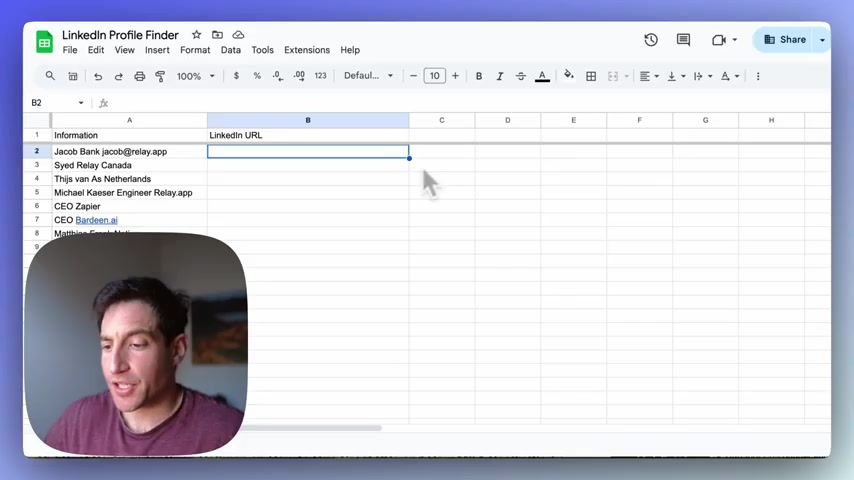Click the undo arrow
This screenshot has height=480, width=854.
[x=98, y=76]
